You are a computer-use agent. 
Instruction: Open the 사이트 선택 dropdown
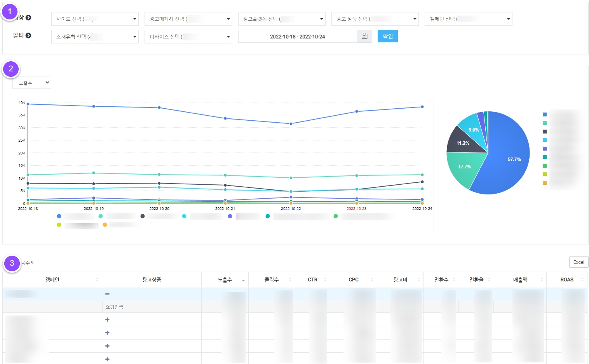(95, 19)
